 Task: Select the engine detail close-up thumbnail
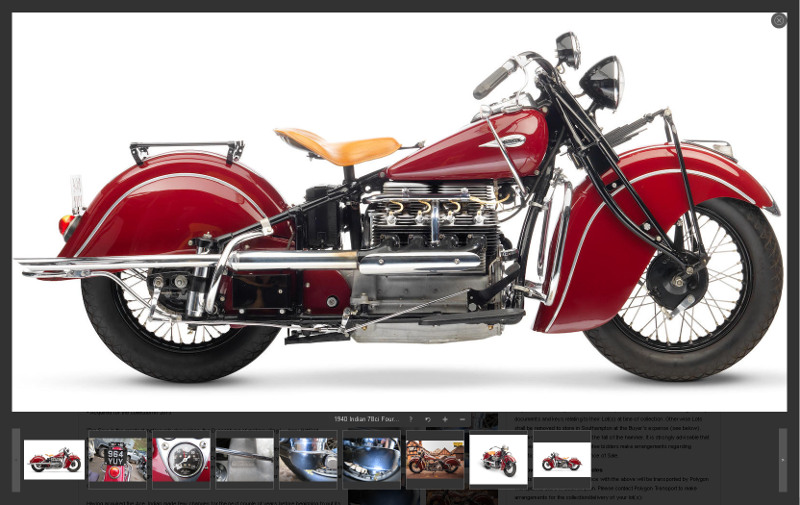(x=244, y=460)
